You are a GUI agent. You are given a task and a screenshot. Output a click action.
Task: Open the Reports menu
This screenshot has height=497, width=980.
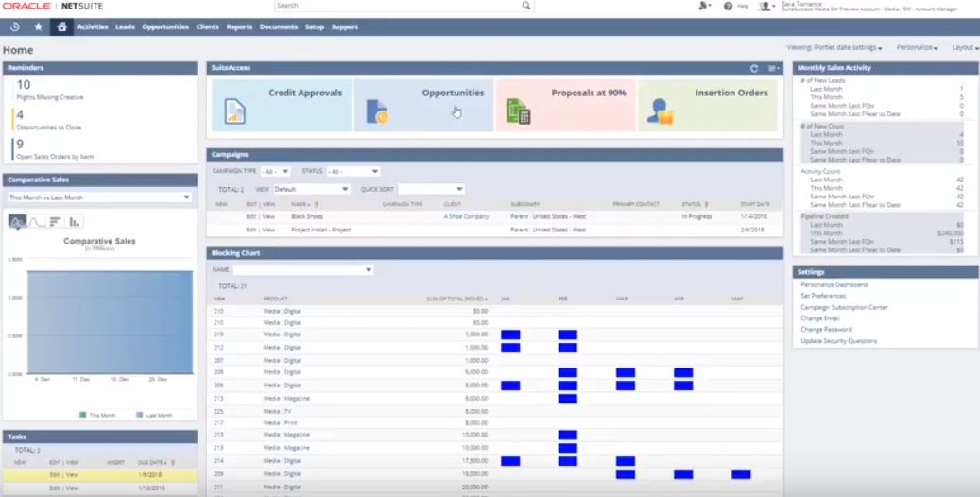pyautogui.click(x=239, y=26)
